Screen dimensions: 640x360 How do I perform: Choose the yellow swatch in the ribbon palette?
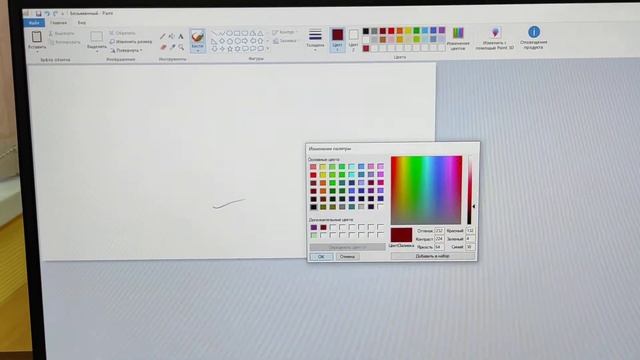(x=408, y=31)
